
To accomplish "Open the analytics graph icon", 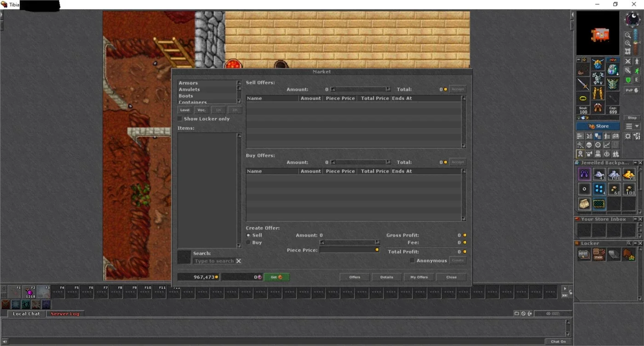I will 607,145.
